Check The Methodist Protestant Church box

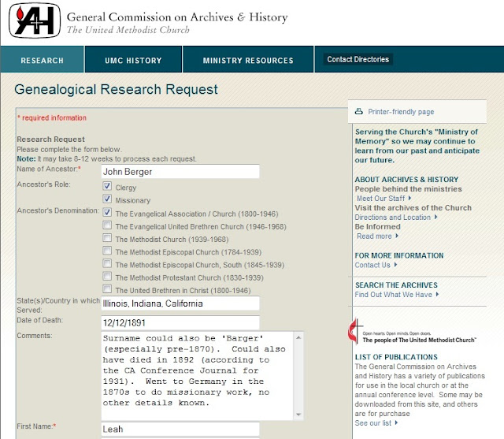[x=107, y=277]
